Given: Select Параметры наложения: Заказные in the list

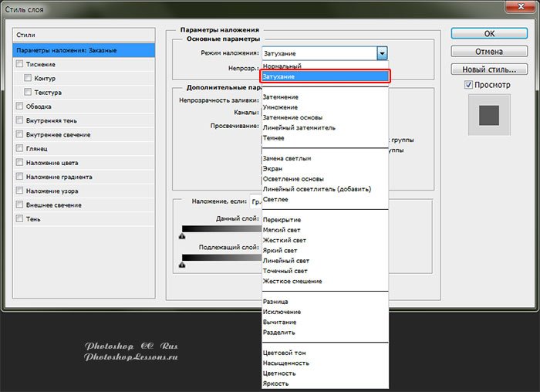Looking at the screenshot, I should [85, 50].
